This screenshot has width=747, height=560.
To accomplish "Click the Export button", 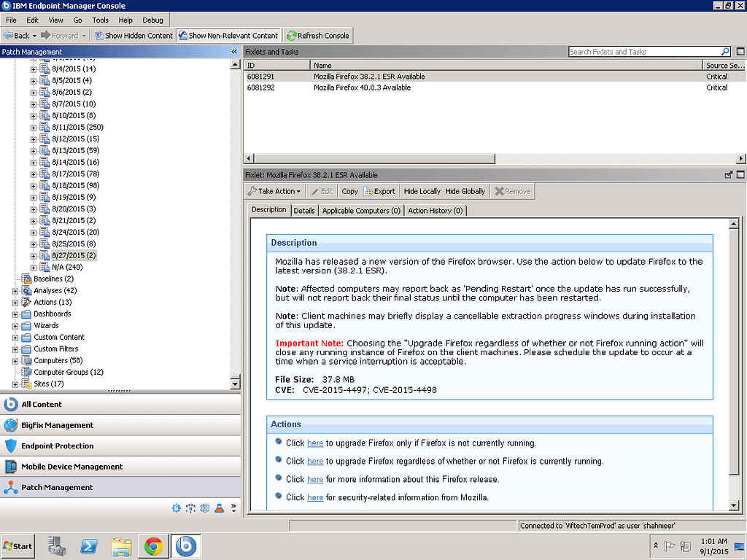I will pos(379,192).
